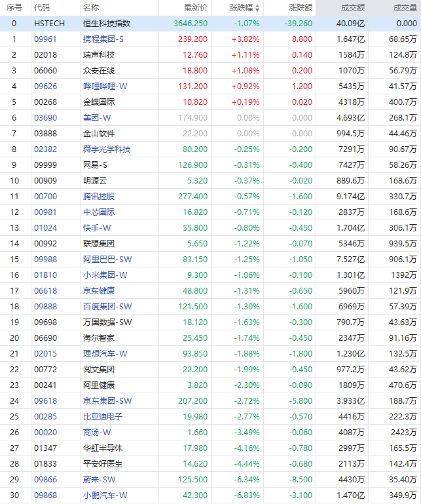Click 商汤-W volume 2423万

(x=404, y=433)
